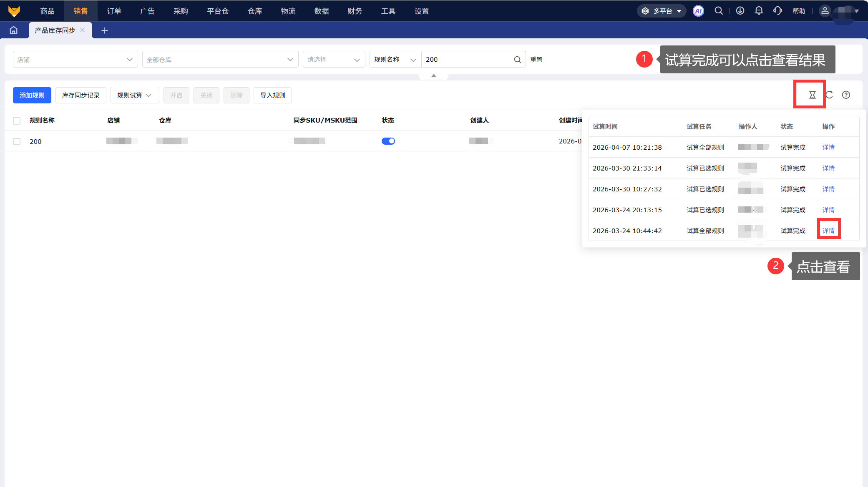Switch to the 产品库存同步 tab
Screen dimensions: 868x487
55,30
